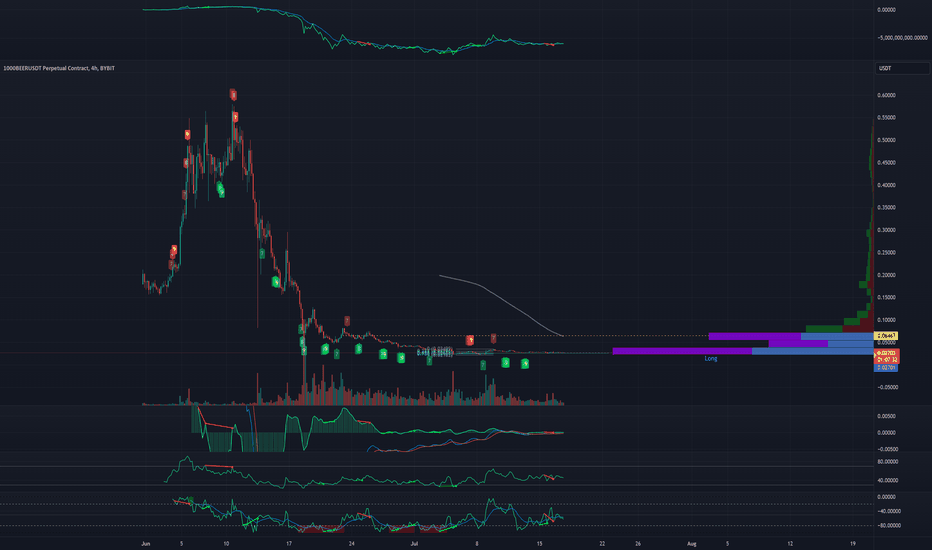
Task: Click the -5,000,000,000.00000 axis label in top pane
Action: [x=902, y=37]
